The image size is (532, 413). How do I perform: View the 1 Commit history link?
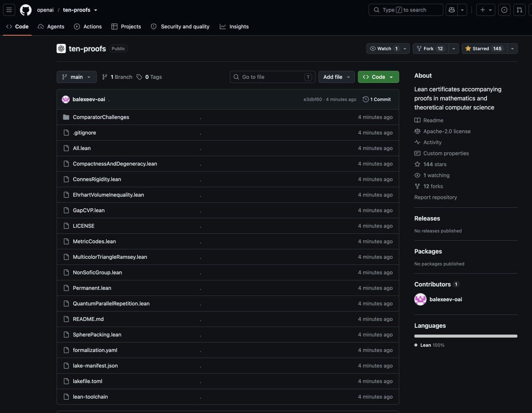click(377, 99)
